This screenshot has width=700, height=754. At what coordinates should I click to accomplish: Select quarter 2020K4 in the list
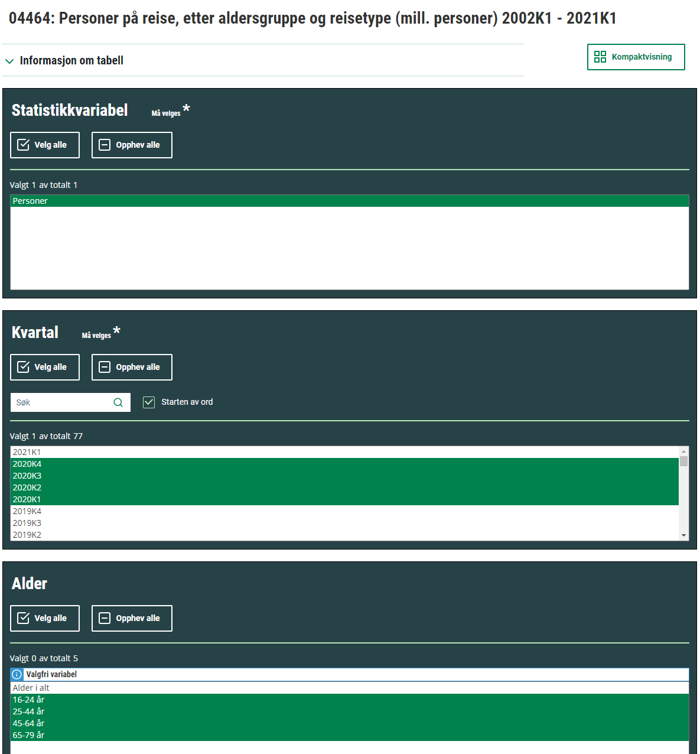point(344,464)
